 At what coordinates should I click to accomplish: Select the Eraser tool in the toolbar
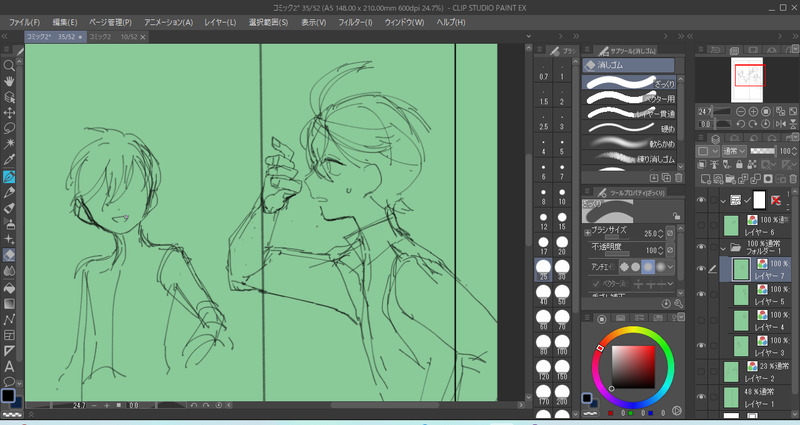coord(9,255)
